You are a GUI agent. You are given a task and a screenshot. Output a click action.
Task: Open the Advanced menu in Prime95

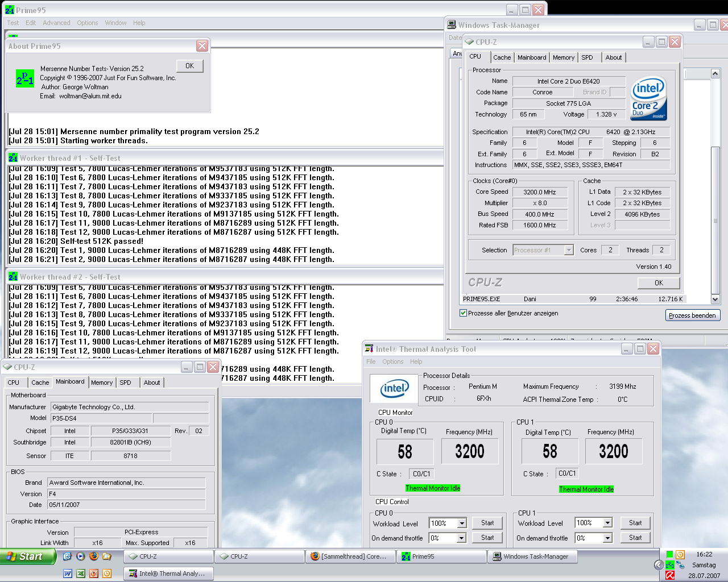56,23
